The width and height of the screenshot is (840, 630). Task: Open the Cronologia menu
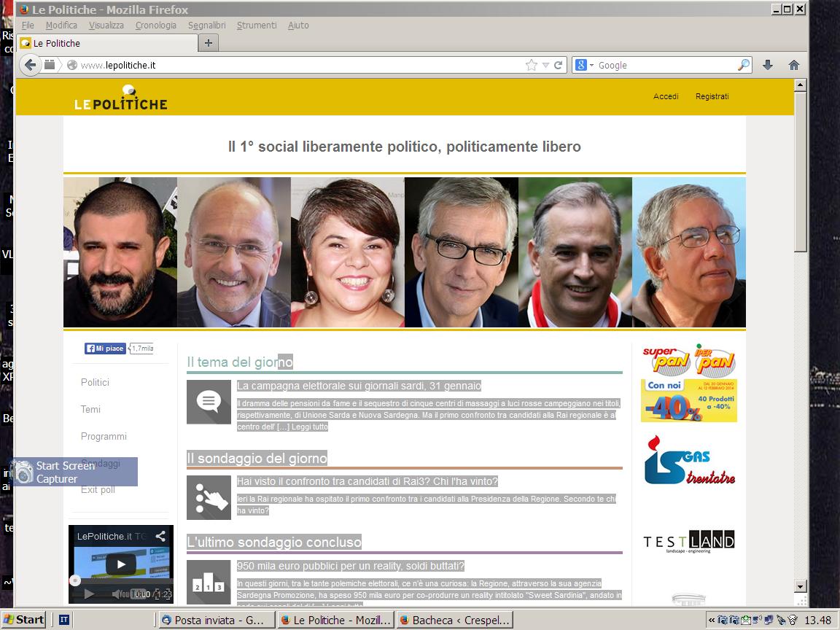pyautogui.click(x=156, y=25)
